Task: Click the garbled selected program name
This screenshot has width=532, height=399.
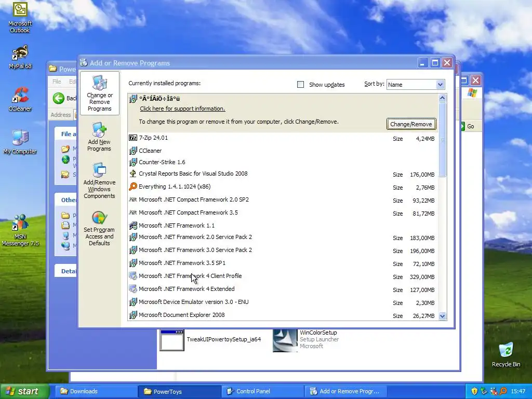Action: 159,99
